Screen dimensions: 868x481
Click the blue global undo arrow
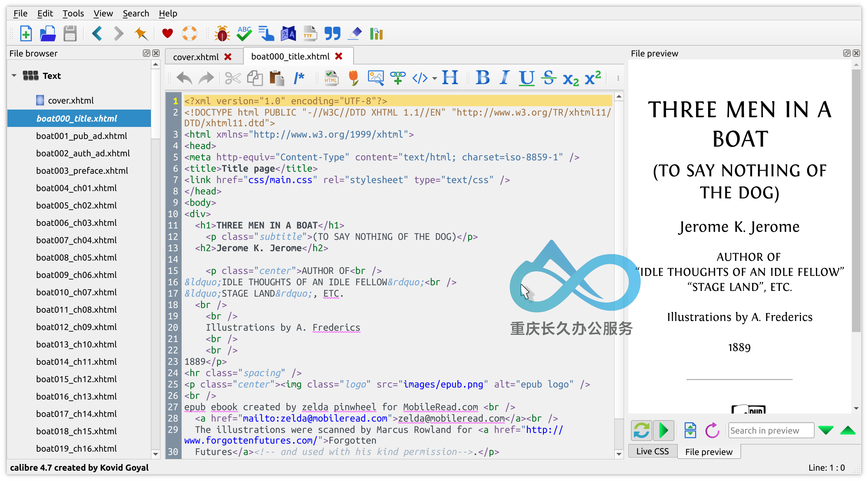(x=97, y=33)
